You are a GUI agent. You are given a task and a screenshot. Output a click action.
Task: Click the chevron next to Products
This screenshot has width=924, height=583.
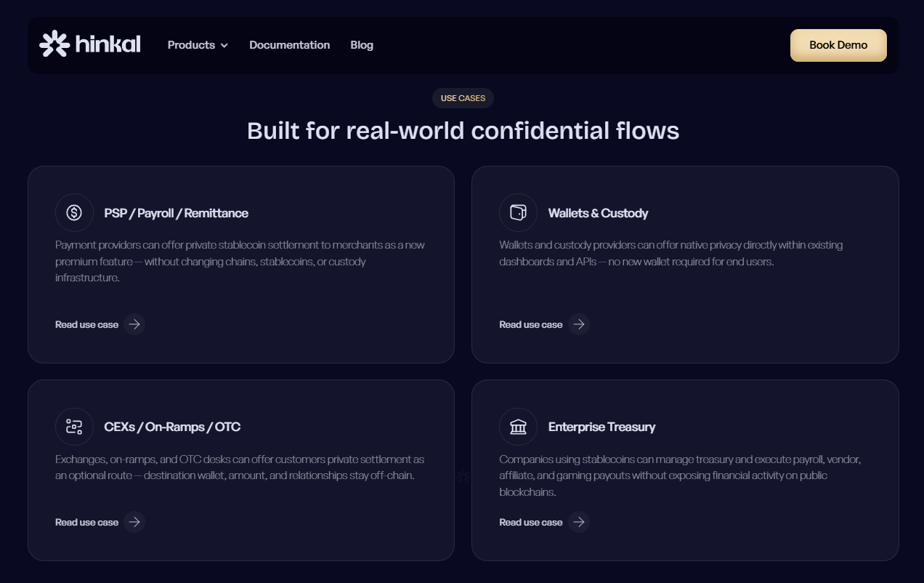224,46
